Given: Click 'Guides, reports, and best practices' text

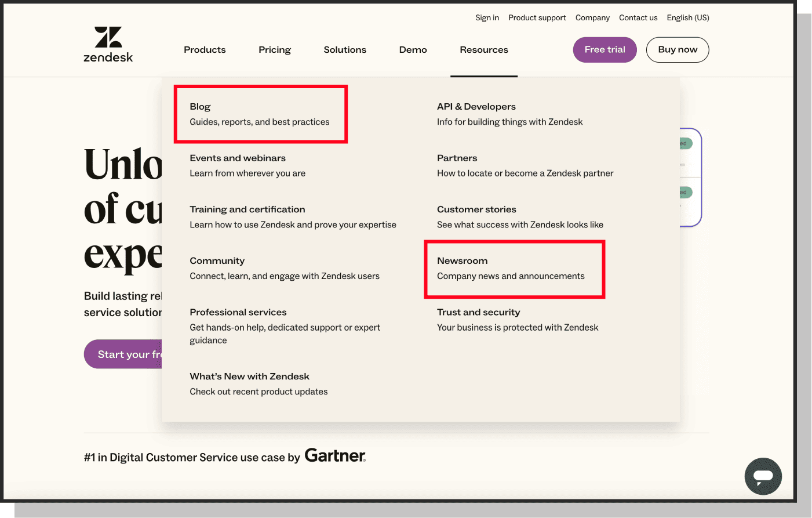Looking at the screenshot, I should pyautogui.click(x=260, y=122).
